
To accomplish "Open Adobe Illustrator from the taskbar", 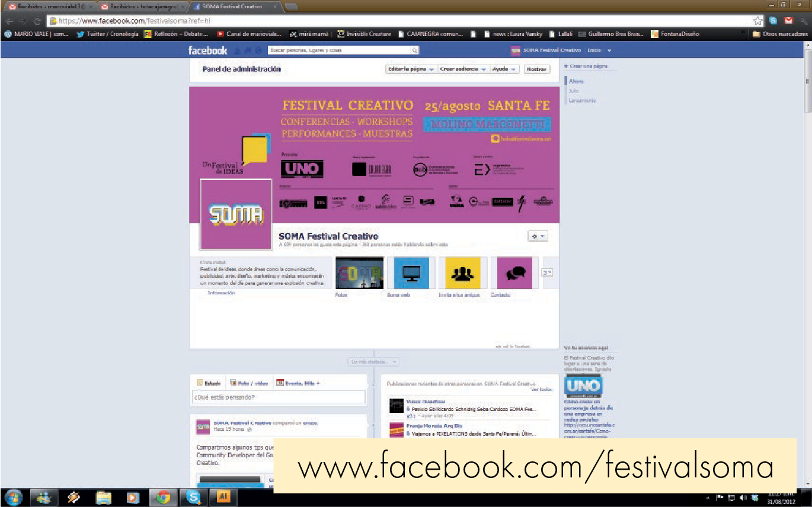I will click(223, 497).
